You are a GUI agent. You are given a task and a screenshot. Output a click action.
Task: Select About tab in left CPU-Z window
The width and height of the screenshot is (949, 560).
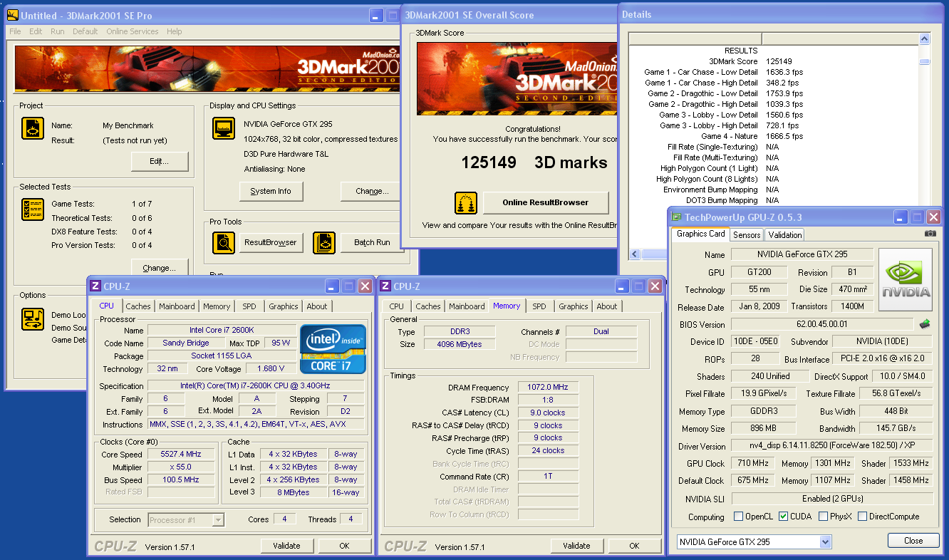click(317, 306)
